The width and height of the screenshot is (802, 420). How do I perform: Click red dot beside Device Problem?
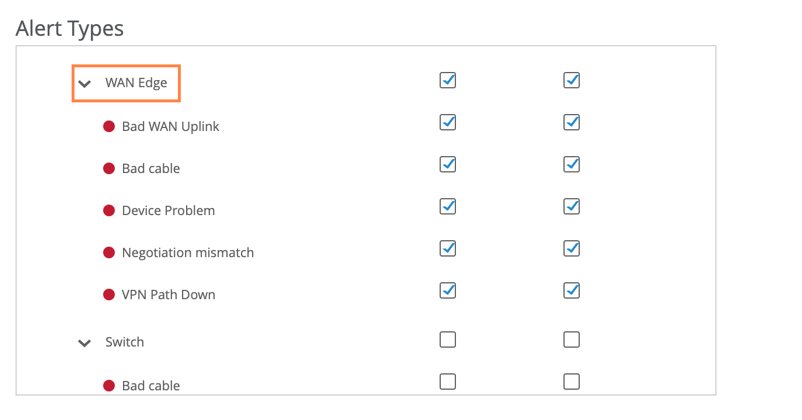point(109,211)
